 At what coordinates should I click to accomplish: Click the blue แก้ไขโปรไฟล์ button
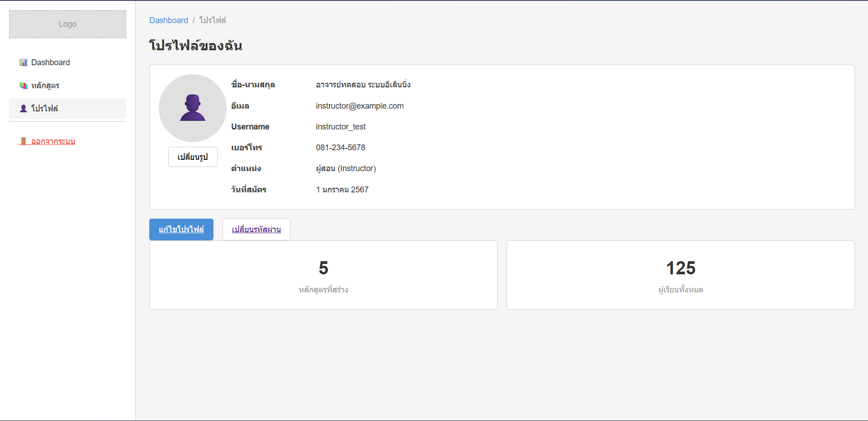click(181, 230)
